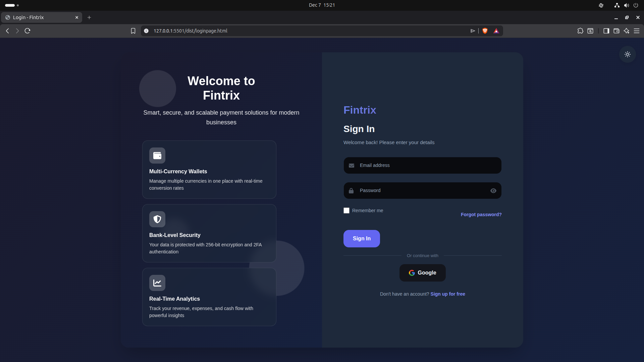Click the bookmark icon near address bar

click(x=133, y=31)
